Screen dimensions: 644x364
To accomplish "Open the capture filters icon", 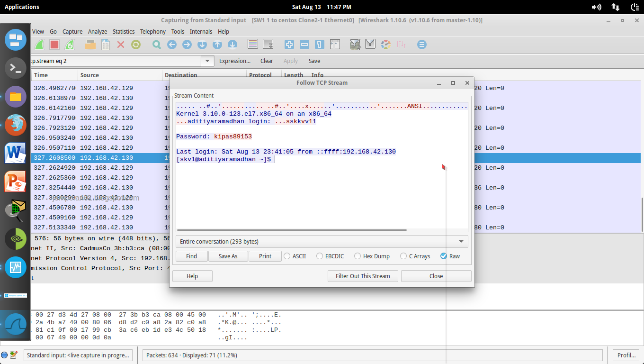I will 355,45.
